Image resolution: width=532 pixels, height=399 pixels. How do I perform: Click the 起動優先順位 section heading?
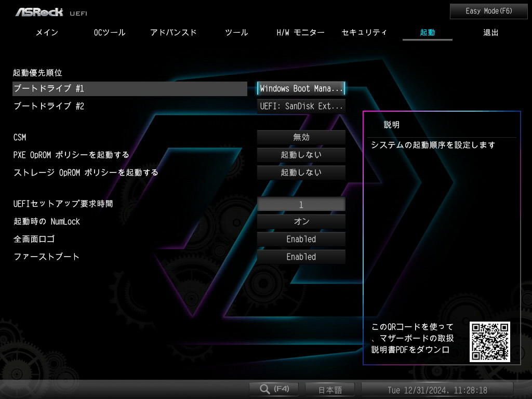coord(37,73)
